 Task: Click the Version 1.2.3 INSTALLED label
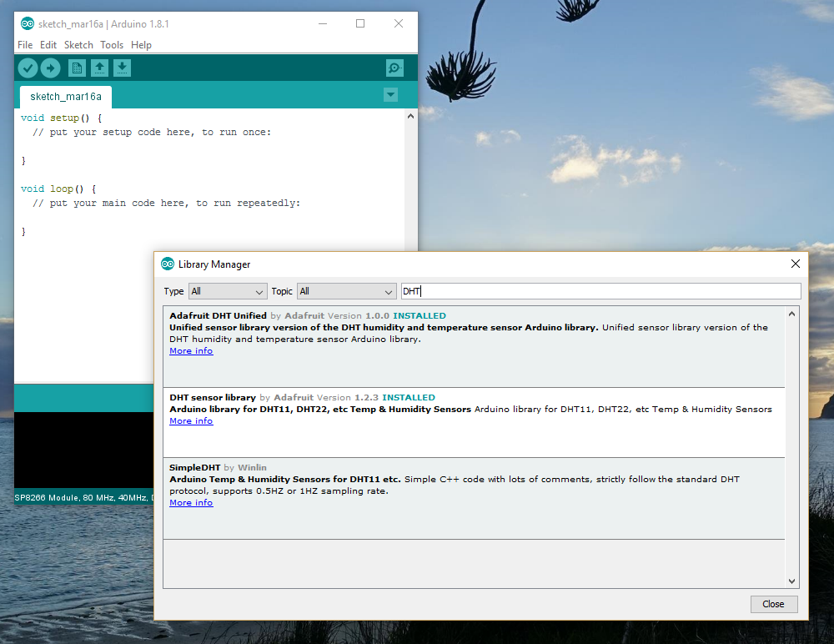(376, 398)
